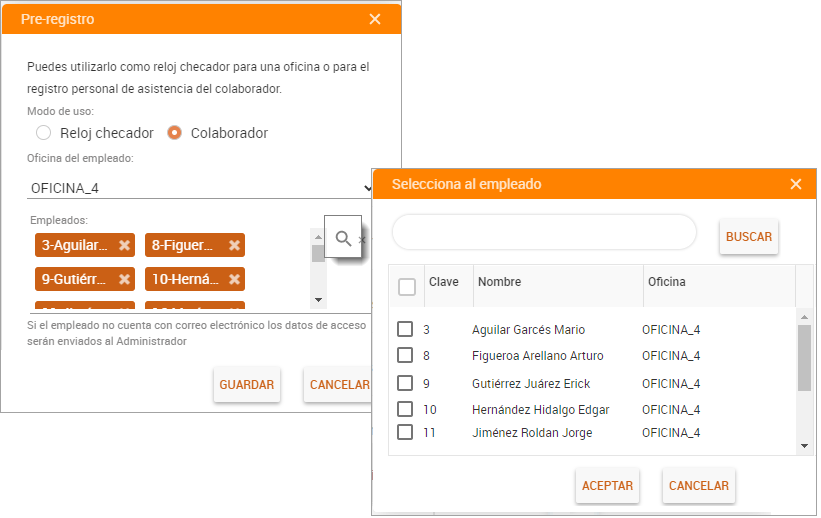Remove the 3-Aguilar employee tag
821x518 pixels.
click(x=124, y=245)
